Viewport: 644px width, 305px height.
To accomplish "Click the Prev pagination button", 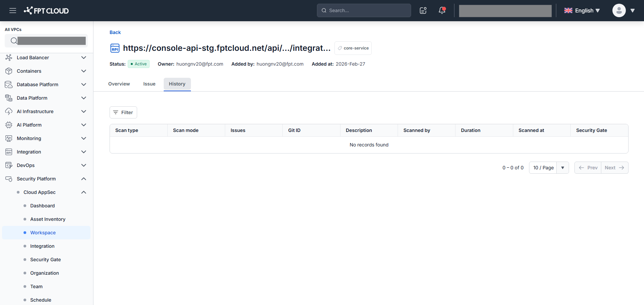I will pyautogui.click(x=588, y=168).
